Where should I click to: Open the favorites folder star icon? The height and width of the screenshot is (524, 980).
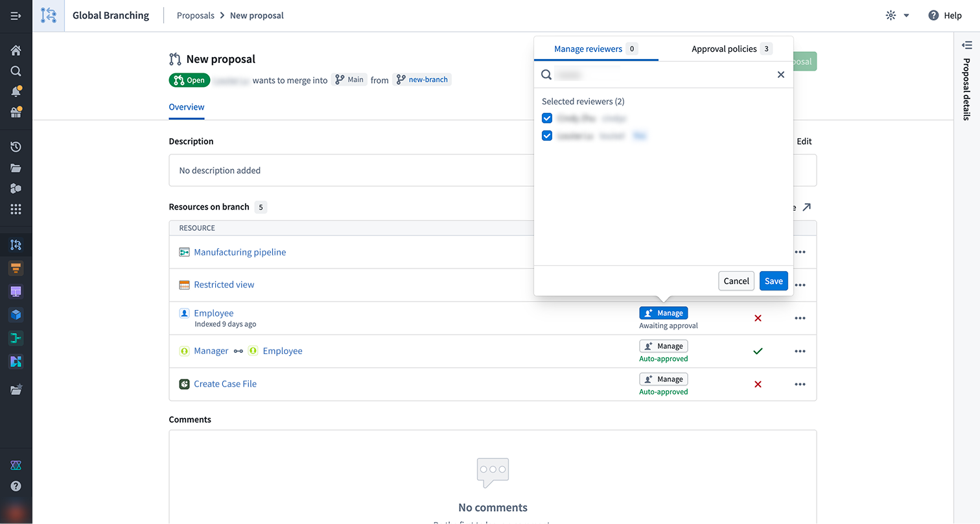tap(16, 390)
